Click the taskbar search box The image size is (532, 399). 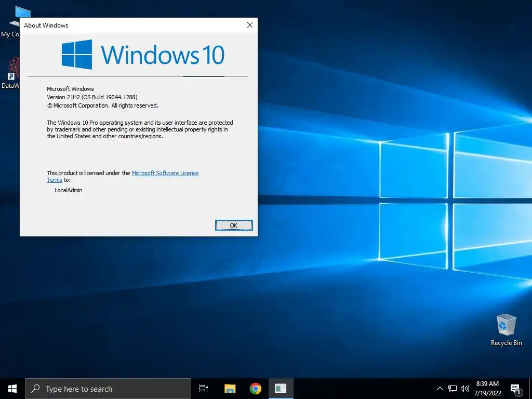click(x=108, y=389)
